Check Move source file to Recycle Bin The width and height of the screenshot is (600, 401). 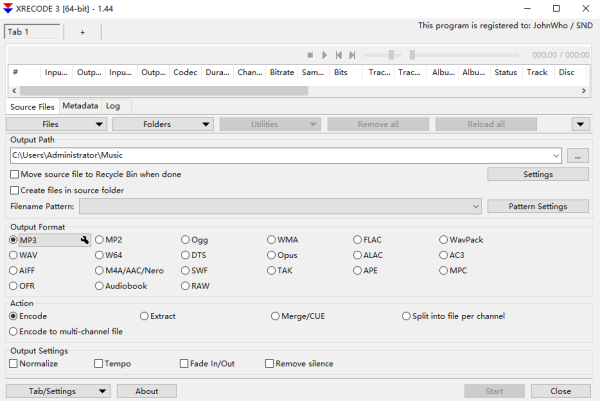(96, 174)
